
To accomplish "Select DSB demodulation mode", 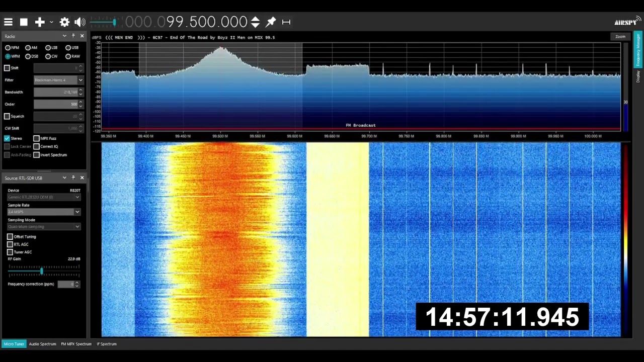I will [32, 56].
